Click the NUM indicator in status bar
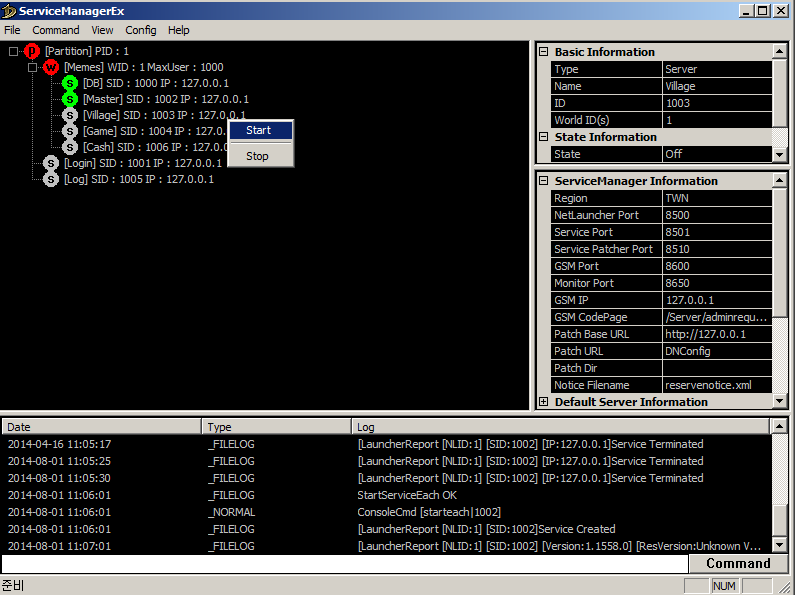The image size is (795, 595). (x=724, y=586)
